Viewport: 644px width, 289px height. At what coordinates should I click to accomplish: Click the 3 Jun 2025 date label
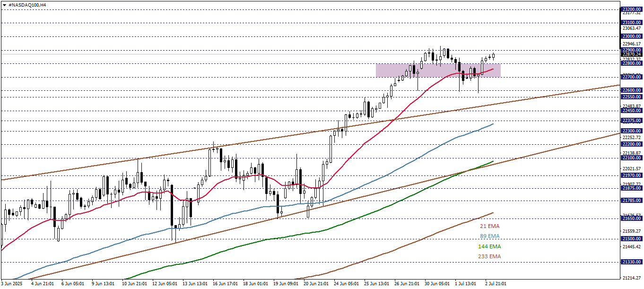coord(13,284)
